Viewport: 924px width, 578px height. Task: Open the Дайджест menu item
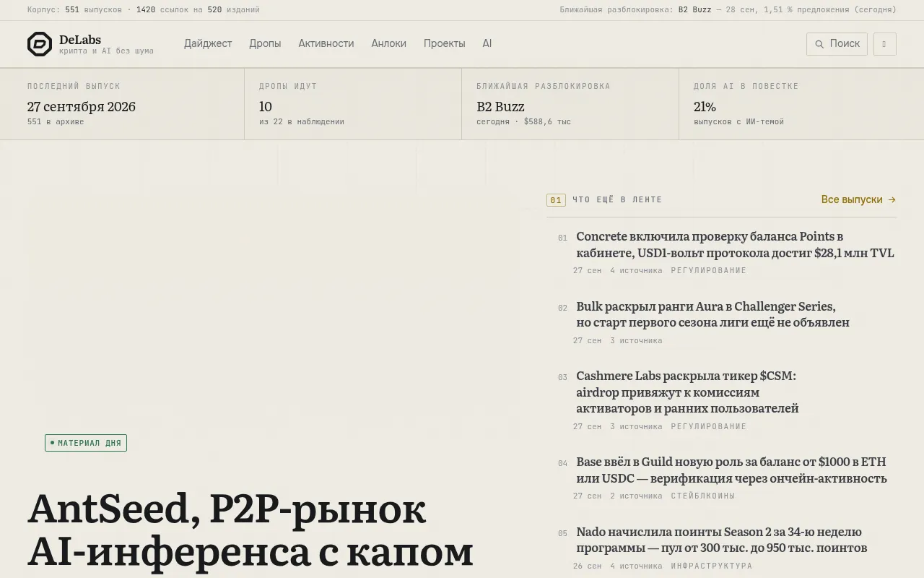(208, 43)
